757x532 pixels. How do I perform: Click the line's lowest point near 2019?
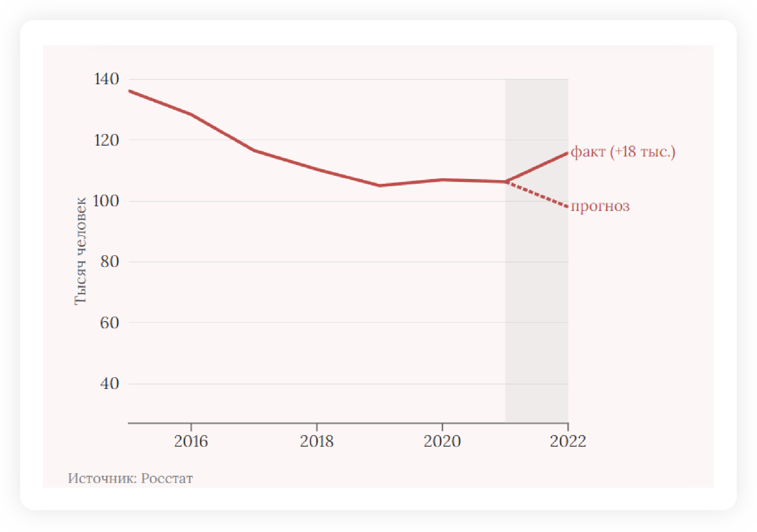379,186
